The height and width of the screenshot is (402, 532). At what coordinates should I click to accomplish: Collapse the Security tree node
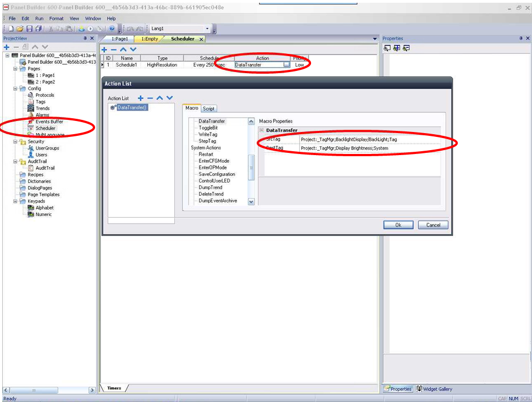[x=15, y=141]
